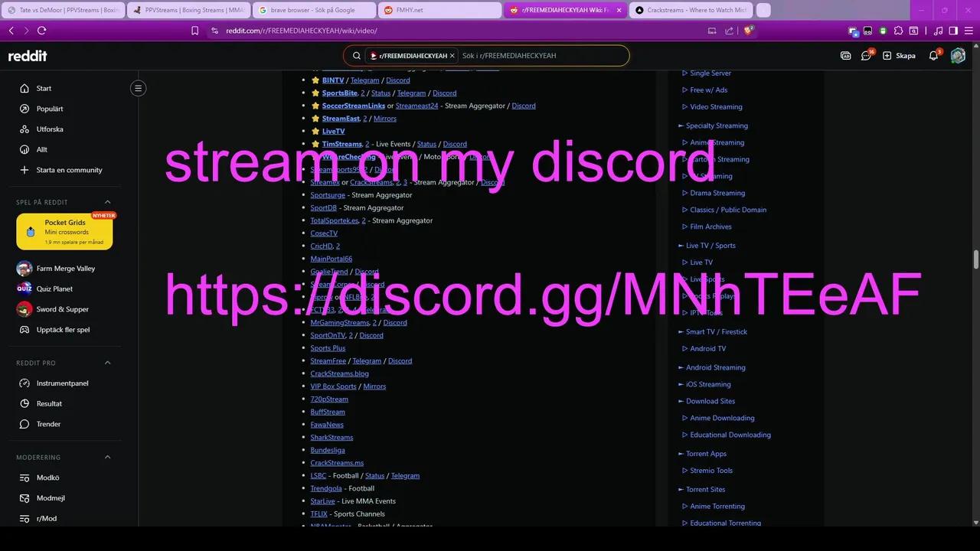Toggle reader view in the address bar

[x=711, y=31]
